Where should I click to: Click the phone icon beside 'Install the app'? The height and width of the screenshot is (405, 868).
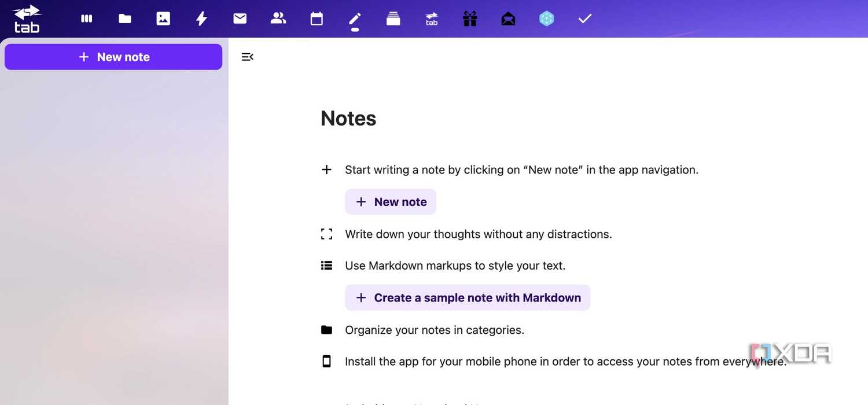[x=326, y=362]
